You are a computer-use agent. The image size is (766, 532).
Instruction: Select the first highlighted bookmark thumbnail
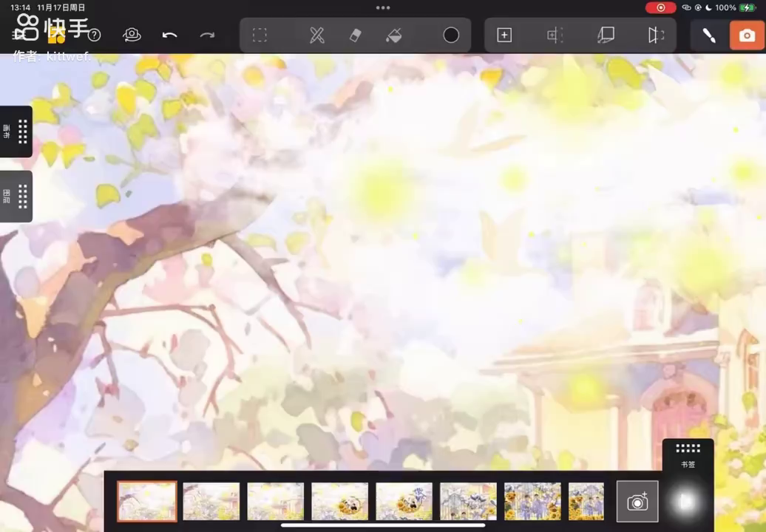click(147, 502)
